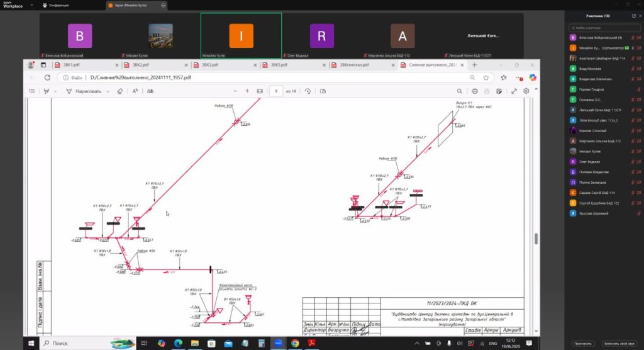644x350 pixels.
Task: Click the Пригласить button
Action: tap(583, 344)
